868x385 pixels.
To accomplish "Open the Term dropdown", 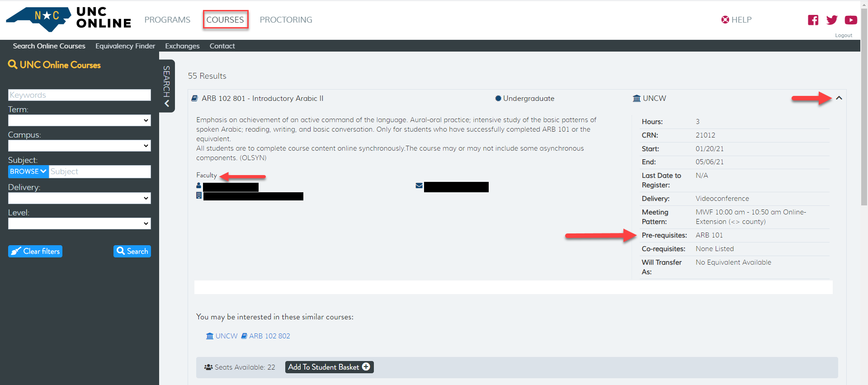I will 80,120.
